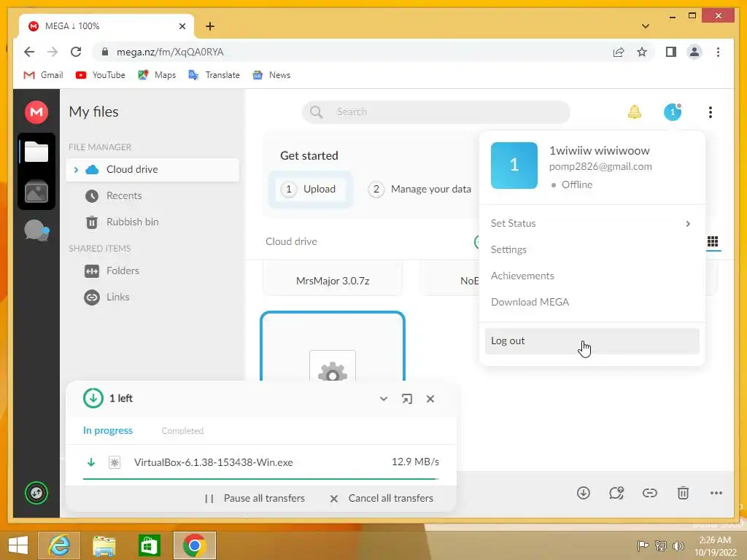Click the pomp2826@gmail.com email text
The width and height of the screenshot is (747, 560).
(600, 167)
